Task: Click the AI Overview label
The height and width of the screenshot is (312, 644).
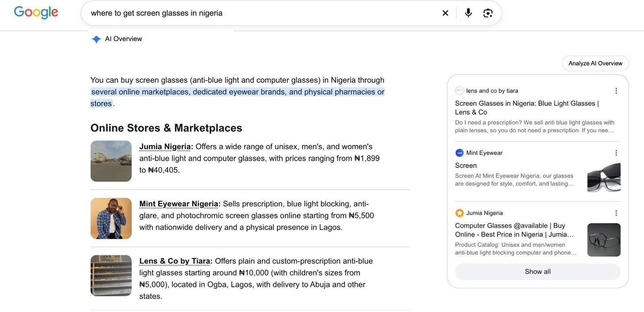Action: (124, 39)
